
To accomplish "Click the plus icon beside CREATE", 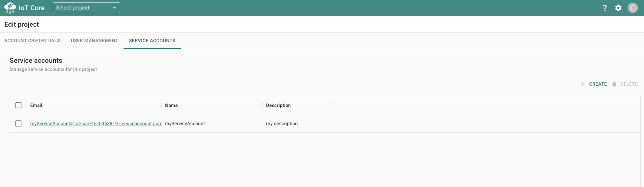I will (x=583, y=84).
